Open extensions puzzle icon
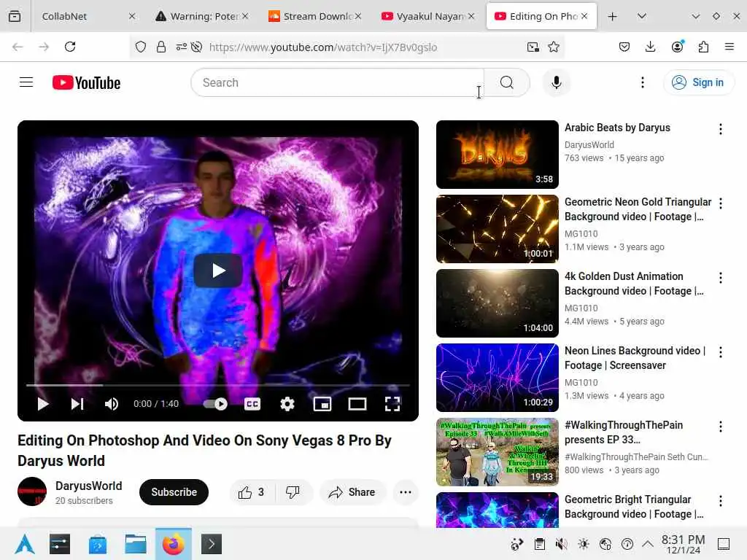 [703, 47]
